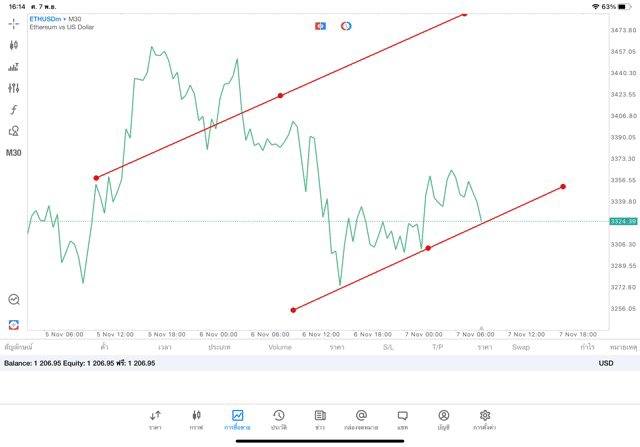Tap the bar chart icon in left sidebar
The image size is (640, 447).
pos(14,67)
